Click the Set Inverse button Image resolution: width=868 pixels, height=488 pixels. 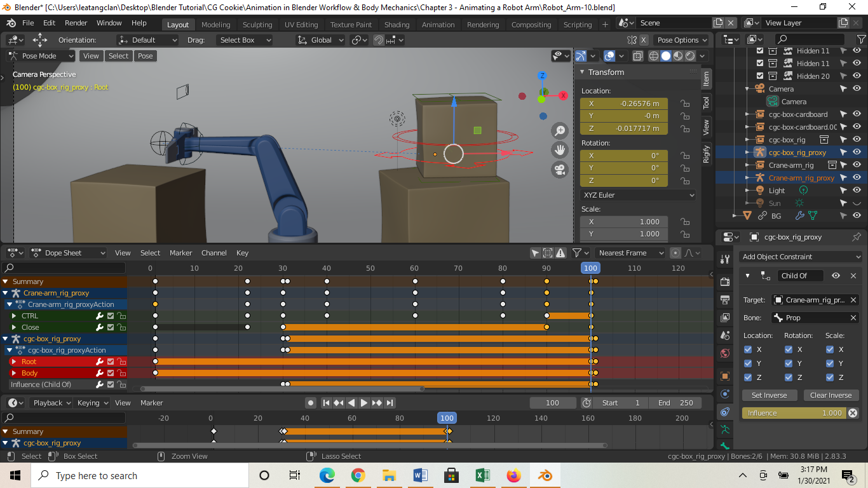[769, 395]
